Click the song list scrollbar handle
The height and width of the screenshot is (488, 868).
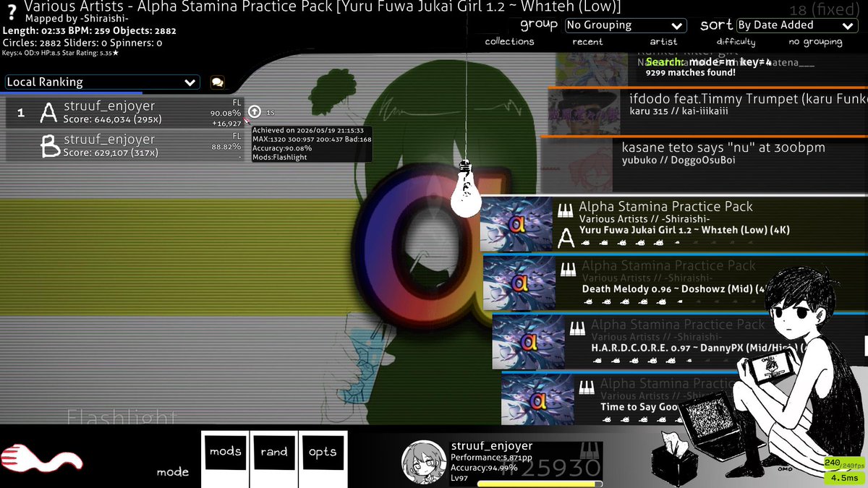tap(866, 346)
